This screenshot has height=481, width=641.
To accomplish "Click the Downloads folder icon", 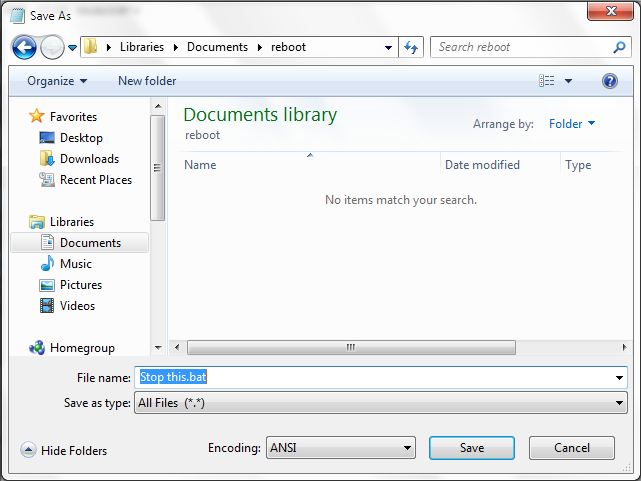I will tap(47, 158).
